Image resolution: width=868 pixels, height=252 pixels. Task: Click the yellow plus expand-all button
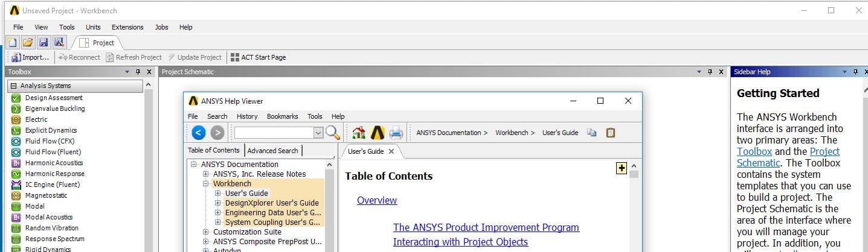(x=621, y=168)
